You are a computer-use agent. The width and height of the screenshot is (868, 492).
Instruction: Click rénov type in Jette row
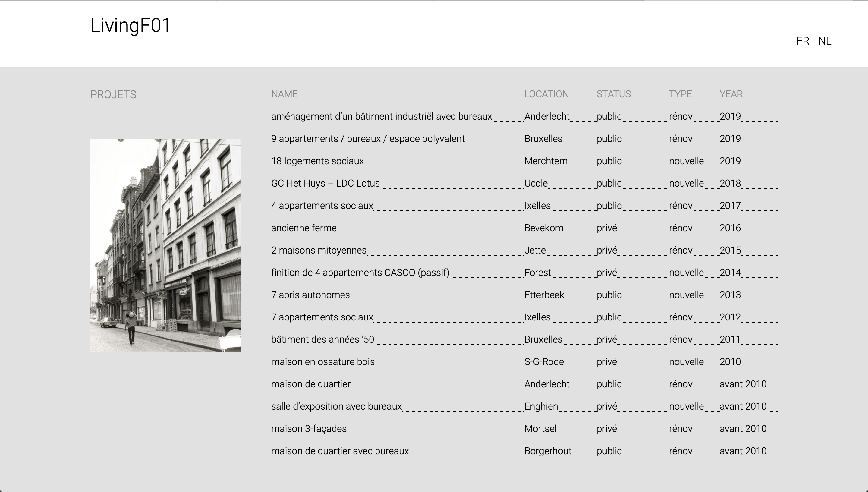point(681,251)
